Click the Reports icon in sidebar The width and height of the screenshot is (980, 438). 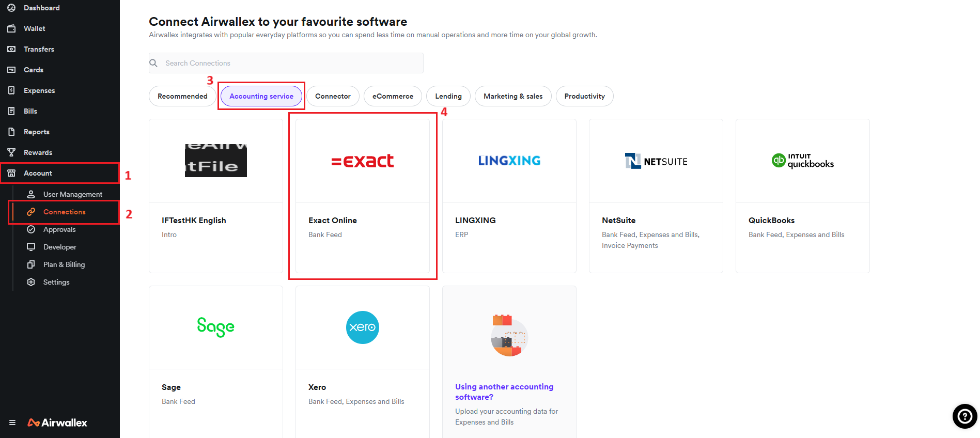click(11, 132)
